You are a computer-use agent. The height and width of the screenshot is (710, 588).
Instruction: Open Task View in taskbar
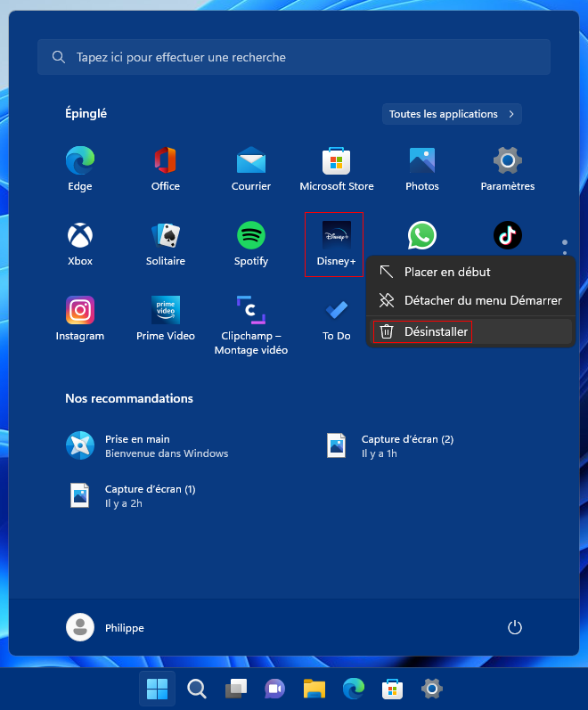pyautogui.click(x=236, y=689)
